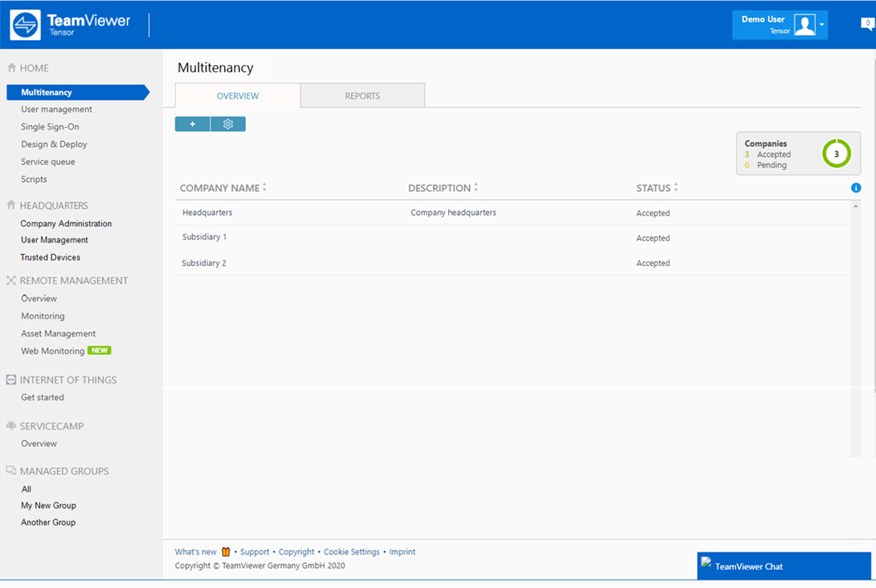Click the table scrollbar up arrow
876x588 pixels.
point(856,206)
